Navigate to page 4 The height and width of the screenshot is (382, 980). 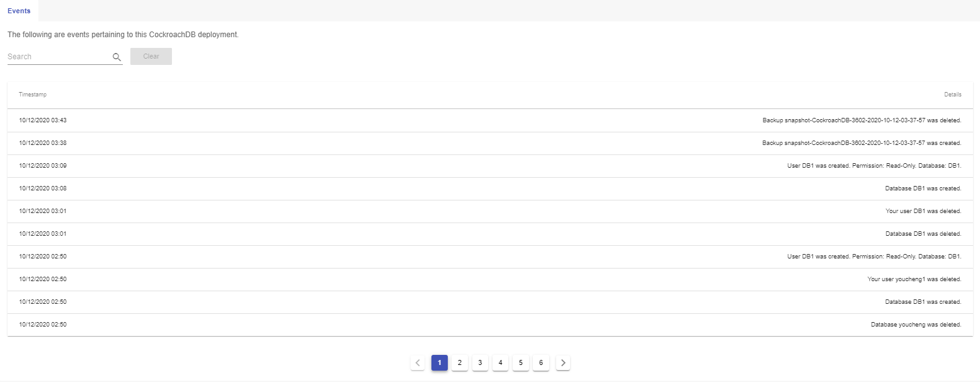[500, 362]
